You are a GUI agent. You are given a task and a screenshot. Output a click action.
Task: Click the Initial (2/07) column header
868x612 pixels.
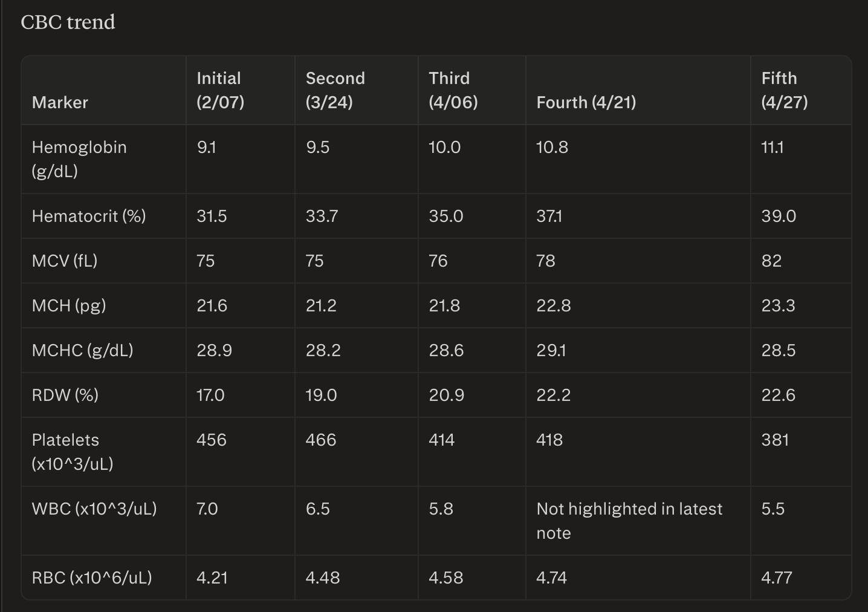pos(220,90)
